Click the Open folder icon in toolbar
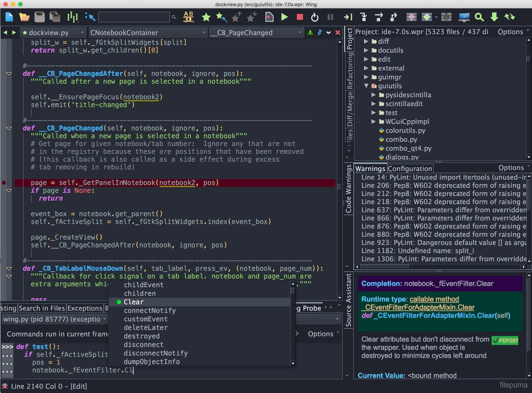532x393 pixels. point(24,17)
